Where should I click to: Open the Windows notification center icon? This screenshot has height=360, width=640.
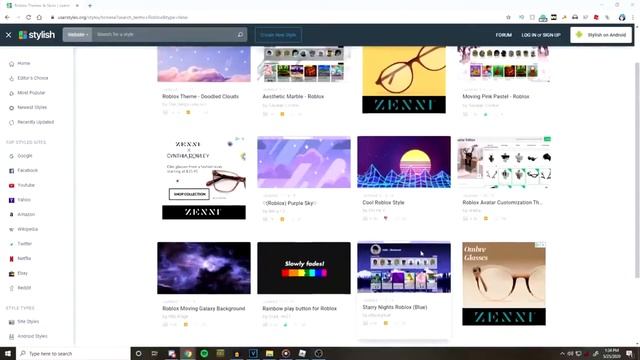pos(630,353)
